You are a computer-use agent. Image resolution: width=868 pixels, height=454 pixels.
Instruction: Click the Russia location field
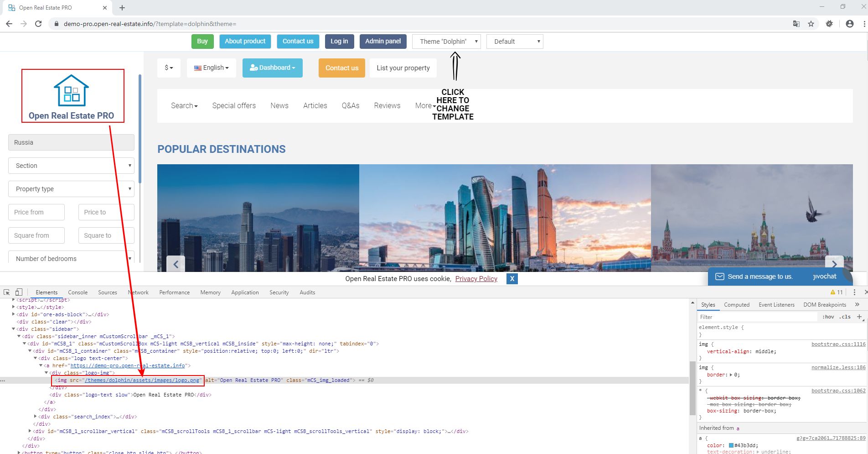71,142
